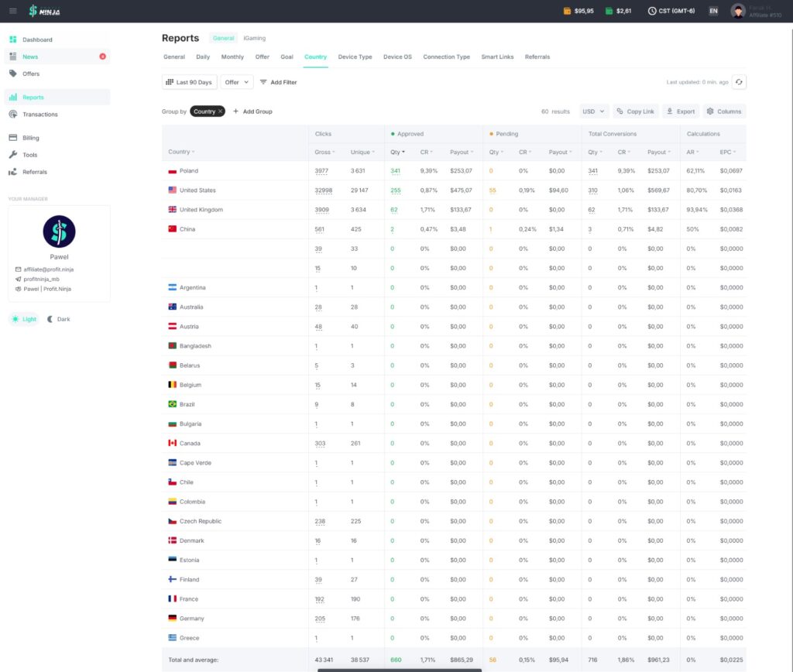793x672 pixels.
Task: Open Transactions in the sidebar
Action: tap(39, 115)
